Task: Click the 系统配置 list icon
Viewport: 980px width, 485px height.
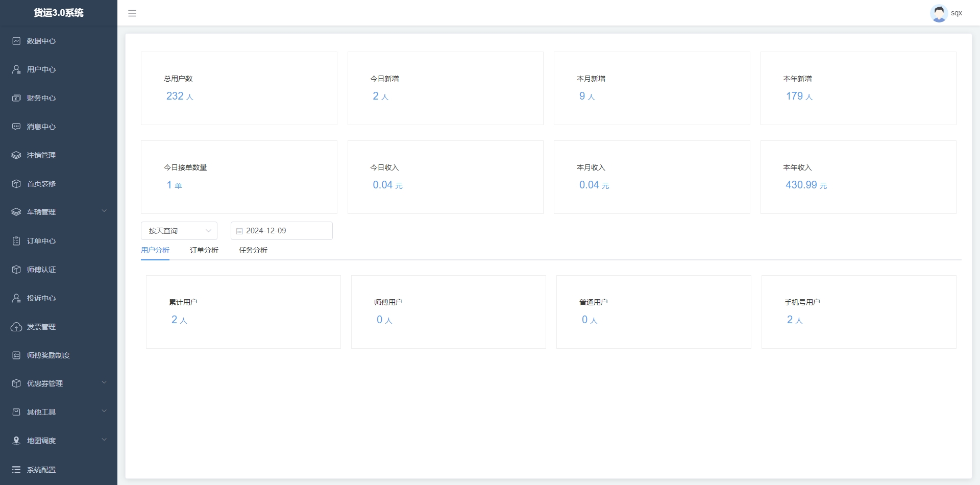Action: [16, 470]
